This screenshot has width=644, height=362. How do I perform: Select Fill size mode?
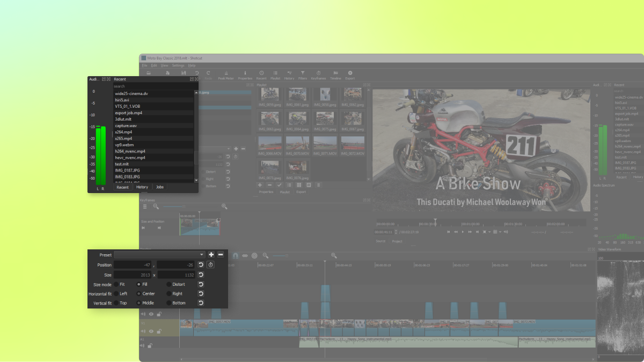[x=142, y=284]
